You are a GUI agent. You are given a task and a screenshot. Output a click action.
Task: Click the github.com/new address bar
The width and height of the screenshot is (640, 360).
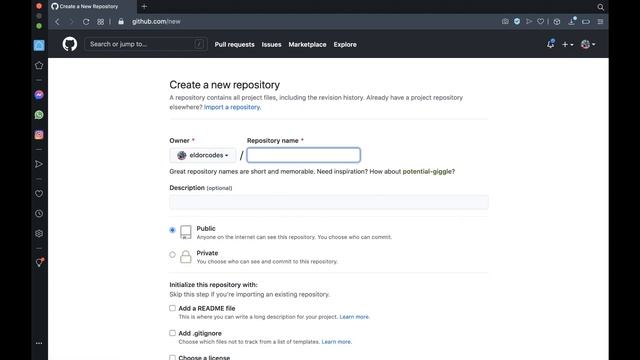coord(156,22)
